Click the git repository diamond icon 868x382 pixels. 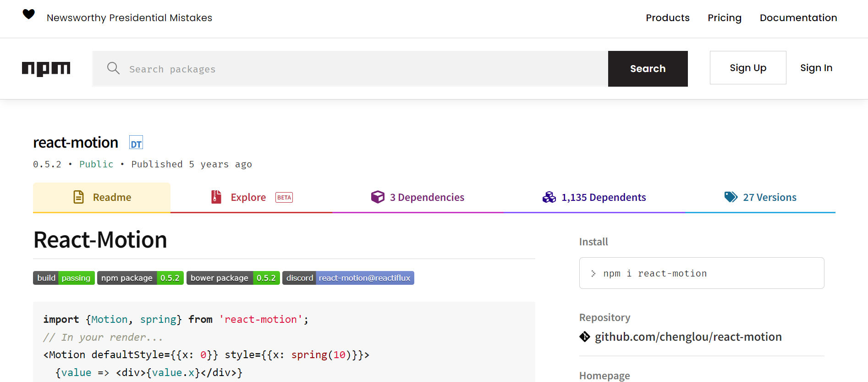(585, 337)
